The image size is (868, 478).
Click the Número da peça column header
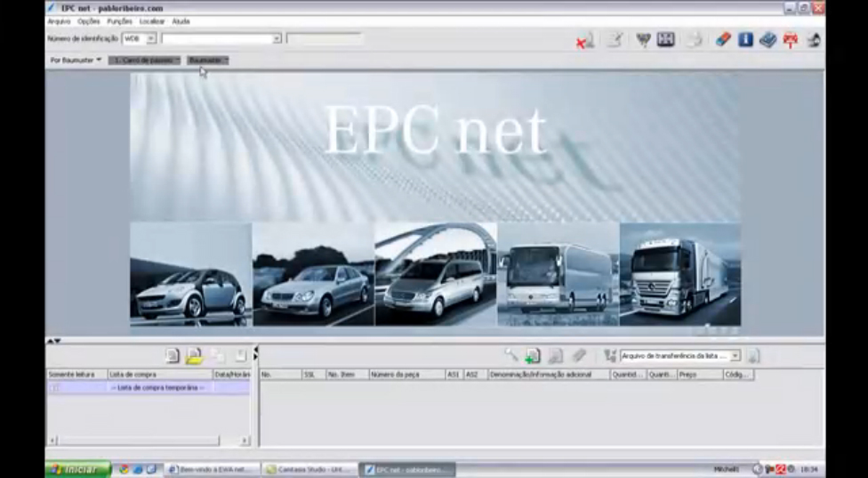click(x=407, y=375)
